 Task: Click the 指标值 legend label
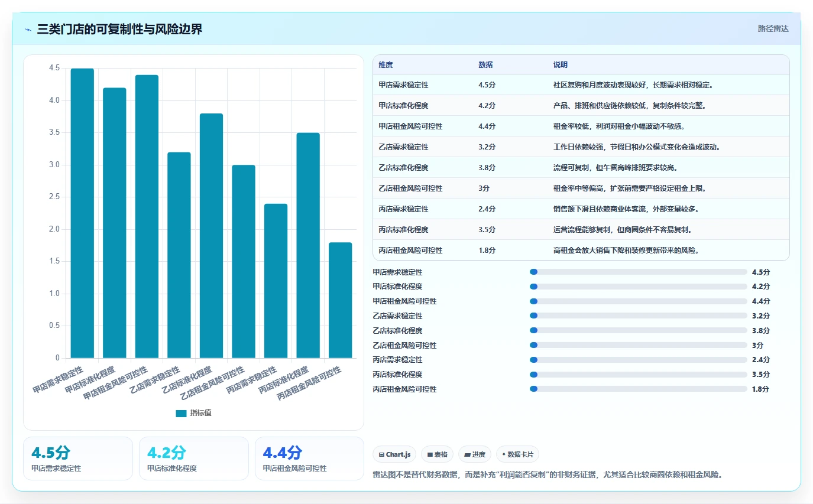[x=200, y=413]
